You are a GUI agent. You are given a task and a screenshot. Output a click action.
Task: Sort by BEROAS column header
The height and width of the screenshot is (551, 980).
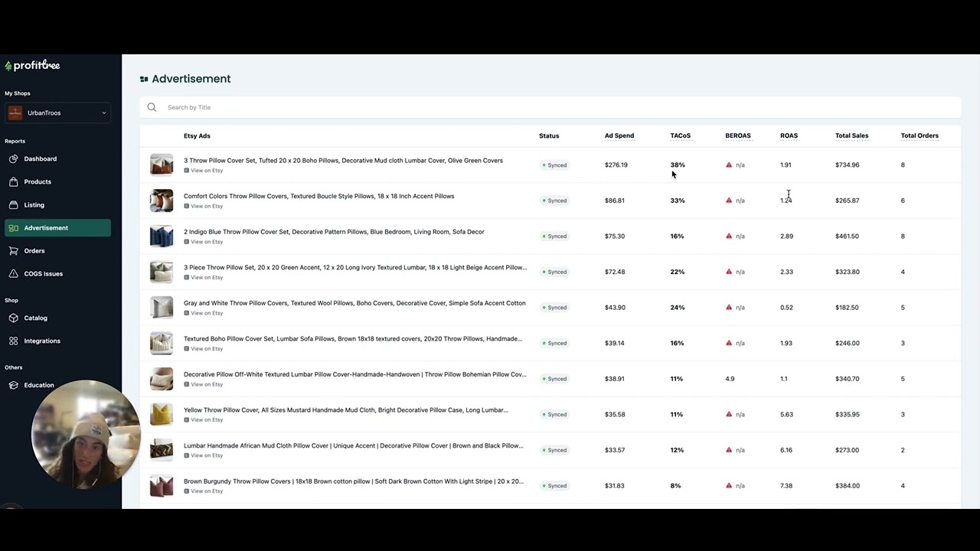tap(738, 136)
